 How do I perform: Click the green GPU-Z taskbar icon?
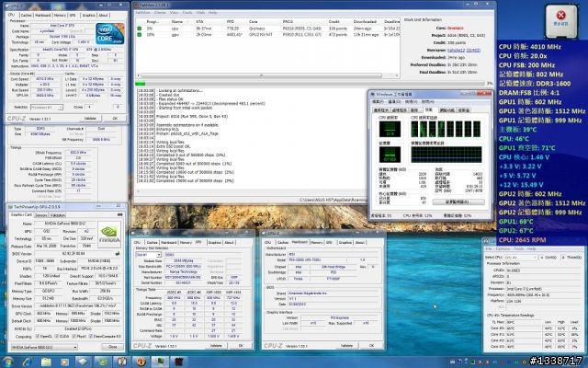pos(102,362)
